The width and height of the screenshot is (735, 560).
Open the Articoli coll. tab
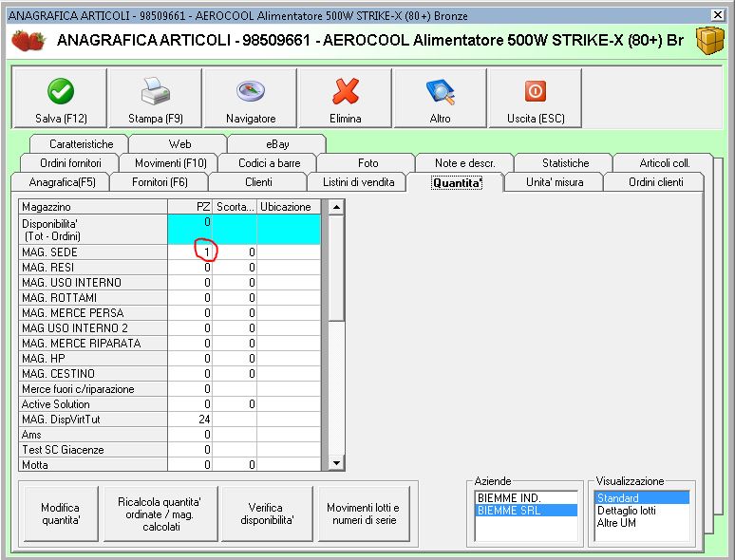(x=665, y=163)
